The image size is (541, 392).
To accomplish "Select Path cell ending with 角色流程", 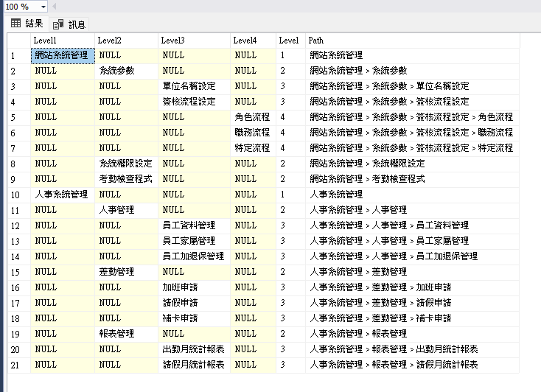I will tap(413, 117).
